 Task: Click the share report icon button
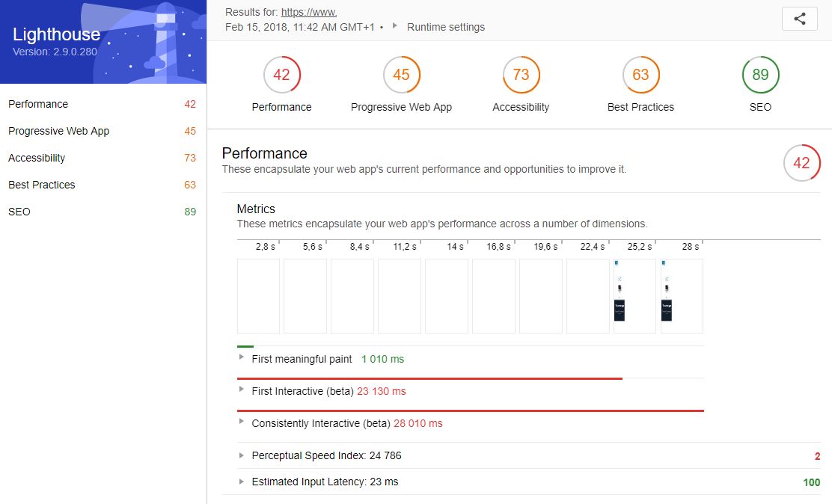click(799, 19)
